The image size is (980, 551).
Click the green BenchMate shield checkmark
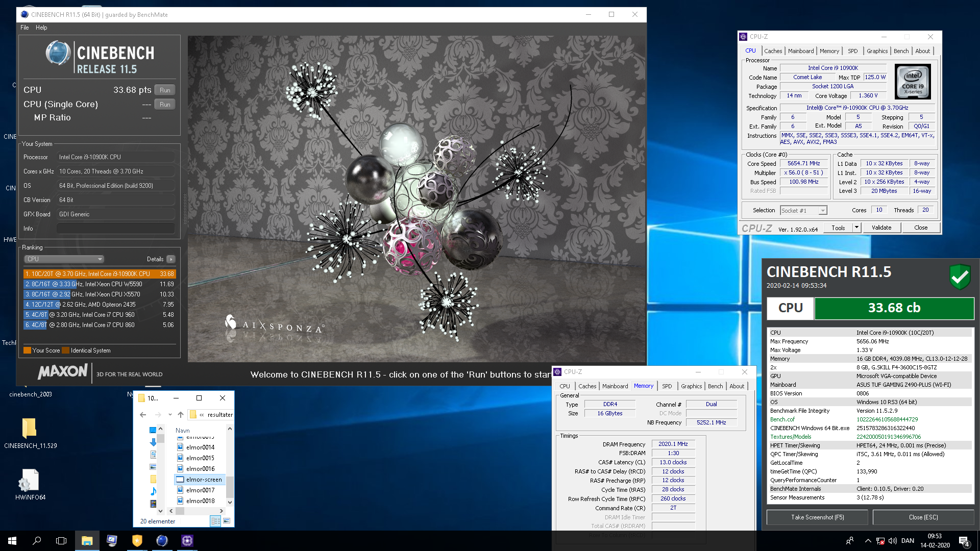coord(960,277)
